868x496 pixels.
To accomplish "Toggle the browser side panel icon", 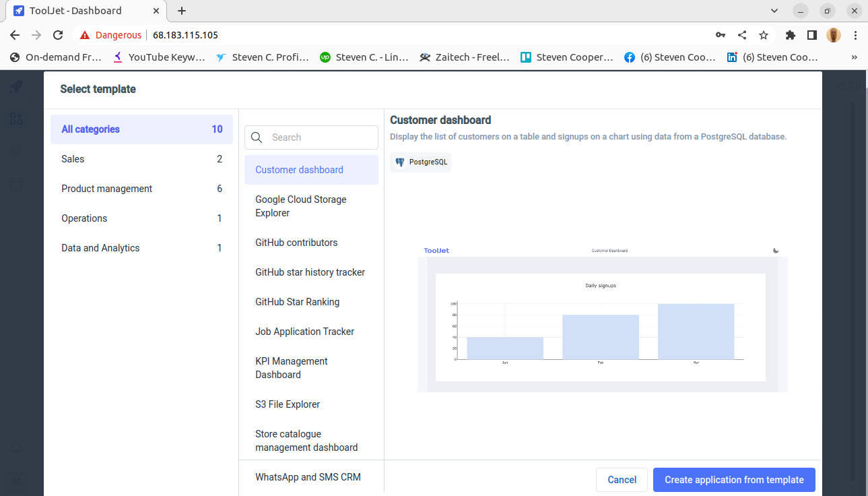I will coord(812,35).
